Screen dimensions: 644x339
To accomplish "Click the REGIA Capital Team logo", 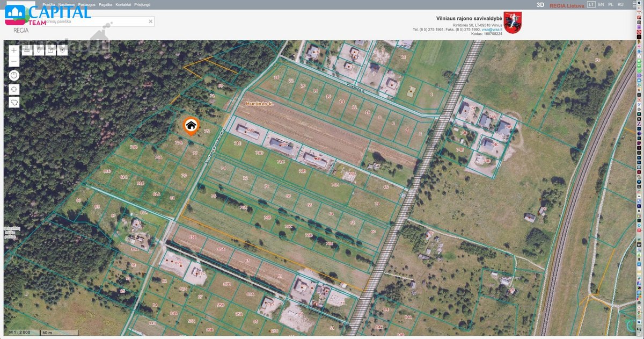I will 47,16.
